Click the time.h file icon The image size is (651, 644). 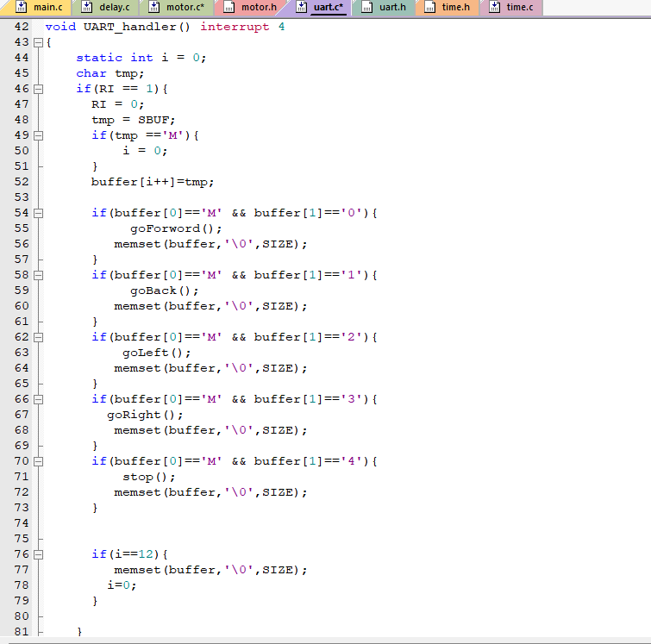point(429,7)
